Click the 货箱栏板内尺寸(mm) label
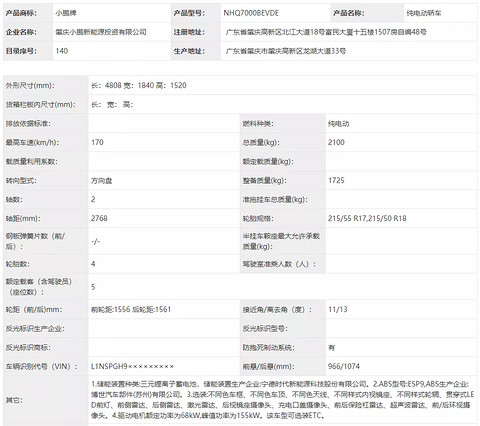The height and width of the screenshot is (426, 480). pyautogui.click(x=40, y=104)
